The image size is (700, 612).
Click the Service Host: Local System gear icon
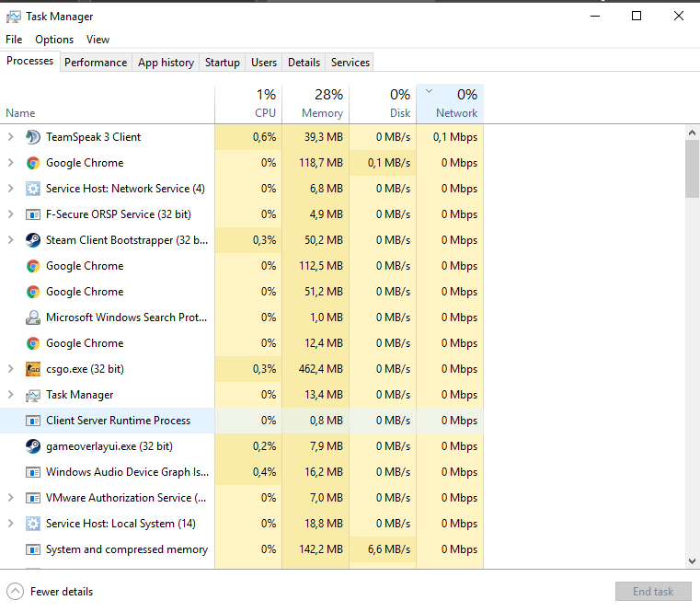[32, 524]
